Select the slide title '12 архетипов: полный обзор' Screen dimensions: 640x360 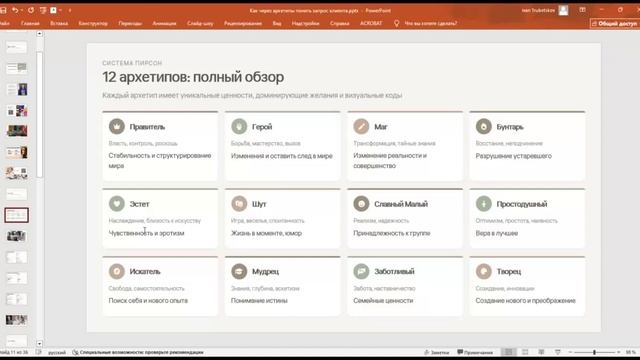click(x=193, y=77)
